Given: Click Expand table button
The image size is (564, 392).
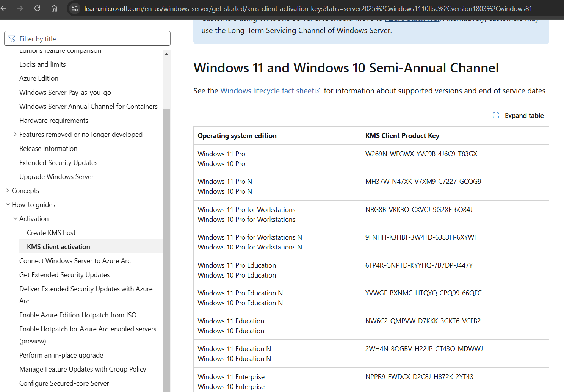Looking at the screenshot, I should point(518,115).
